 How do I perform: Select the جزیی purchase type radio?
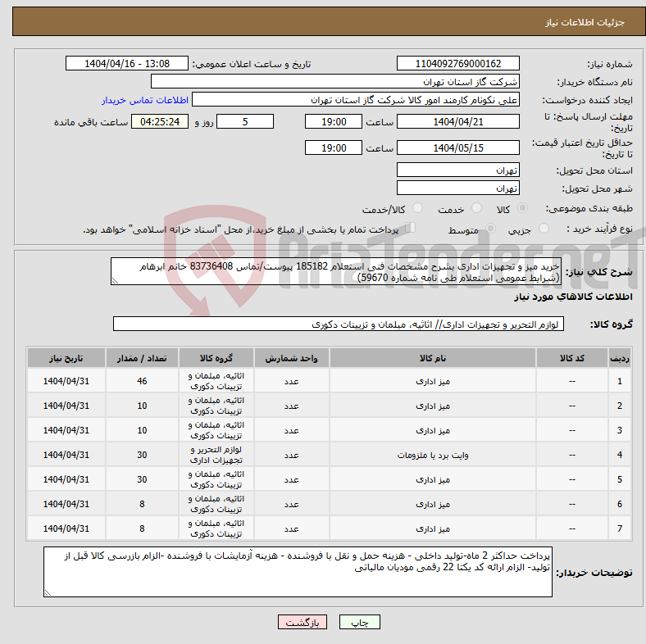click(x=544, y=228)
